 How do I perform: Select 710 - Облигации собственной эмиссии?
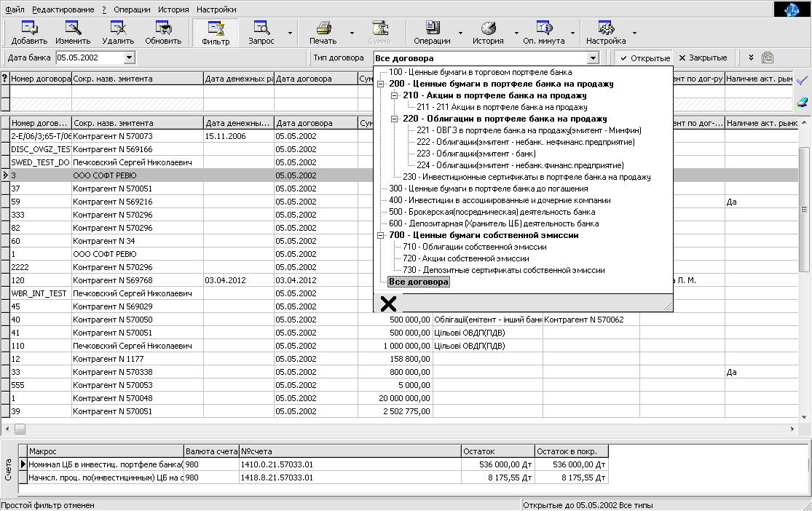475,247
